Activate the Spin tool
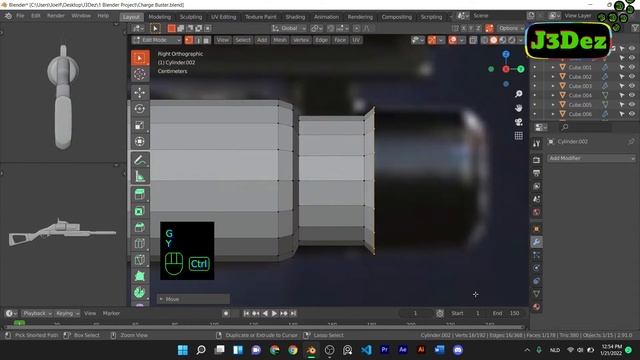This screenshot has height=360, width=640. [x=140, y=293]
